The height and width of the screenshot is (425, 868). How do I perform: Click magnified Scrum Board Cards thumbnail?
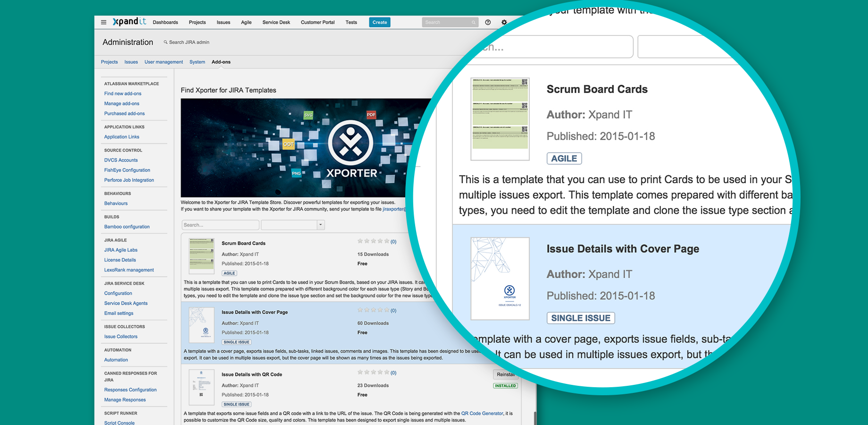(500, 119)
